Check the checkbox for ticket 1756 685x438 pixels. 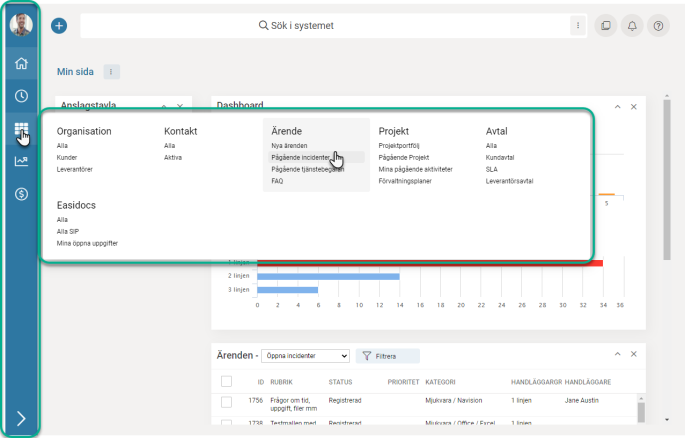[226, 401]
